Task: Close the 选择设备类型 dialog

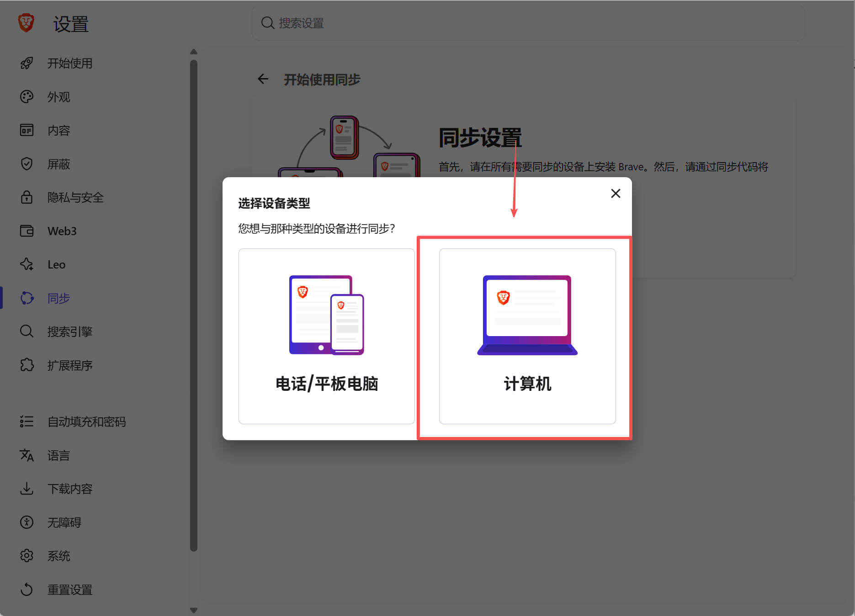Action: point(616,194)
